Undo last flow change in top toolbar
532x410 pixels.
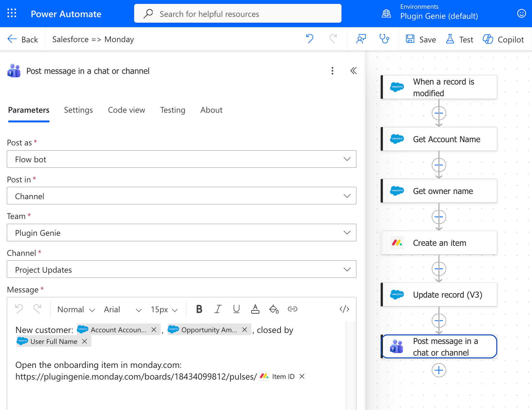click(x=310, y=39)
